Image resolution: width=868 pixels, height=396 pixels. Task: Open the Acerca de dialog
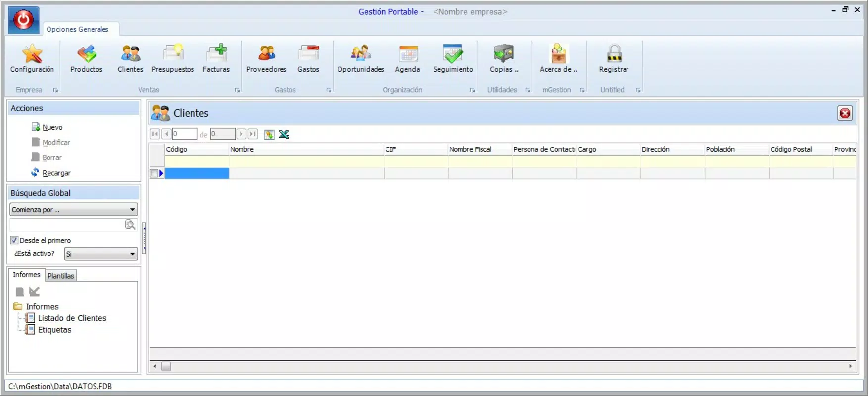559,58
